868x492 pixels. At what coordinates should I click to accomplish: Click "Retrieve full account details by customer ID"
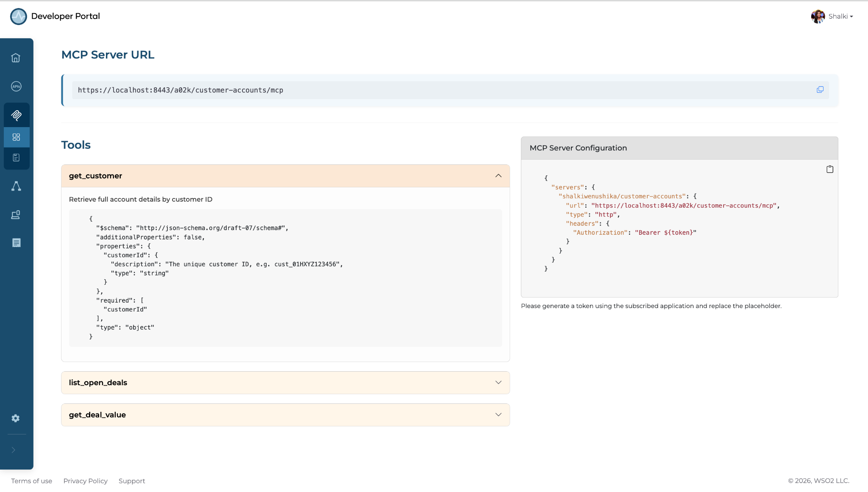(x=141, y=199)
